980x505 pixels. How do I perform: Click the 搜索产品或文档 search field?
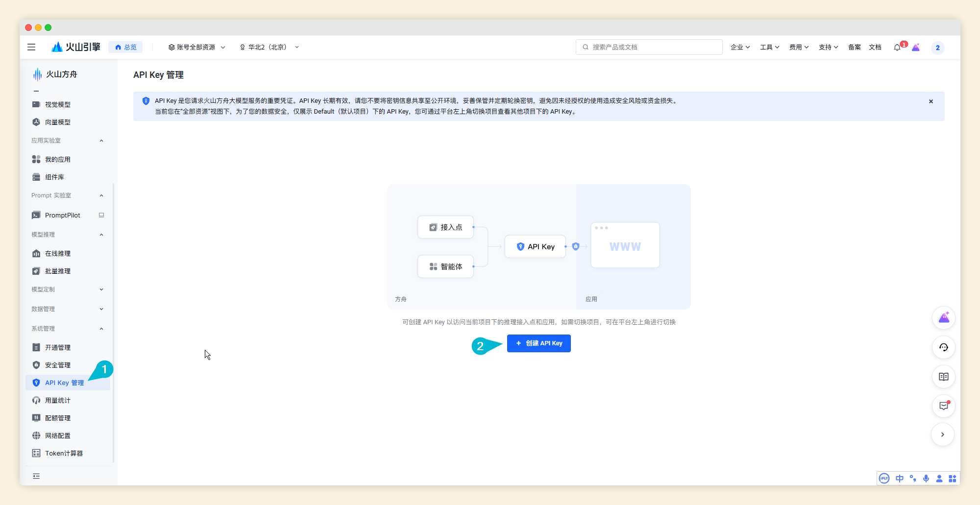[x=648, y=47]
